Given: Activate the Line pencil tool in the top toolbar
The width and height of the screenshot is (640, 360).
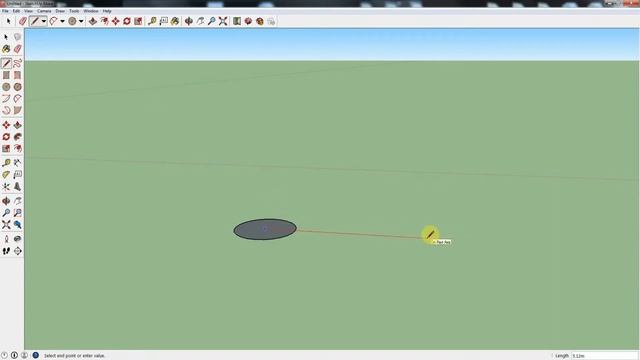Looking at the screenshot, I should pyautogui.click(x=35, y=21).
